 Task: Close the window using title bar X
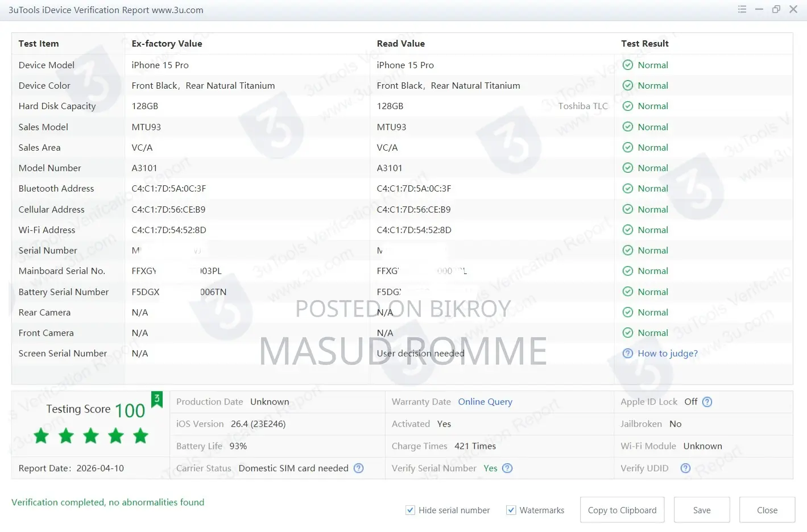click(x=793, y=9)
